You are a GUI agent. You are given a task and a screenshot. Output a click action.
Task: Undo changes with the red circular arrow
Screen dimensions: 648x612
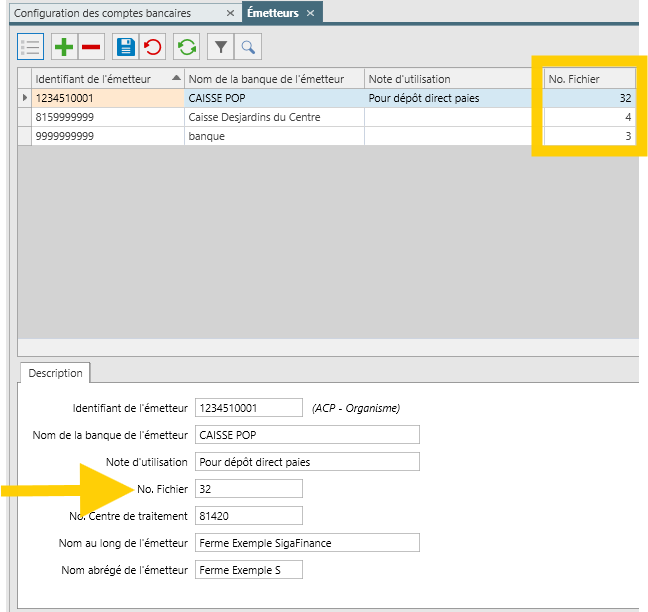point(152,47)
